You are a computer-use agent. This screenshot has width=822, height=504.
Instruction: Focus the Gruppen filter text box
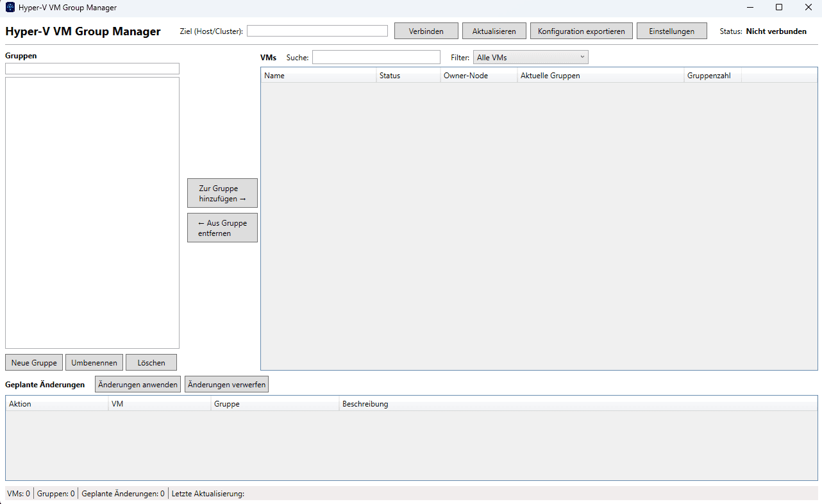pos(92,69)
